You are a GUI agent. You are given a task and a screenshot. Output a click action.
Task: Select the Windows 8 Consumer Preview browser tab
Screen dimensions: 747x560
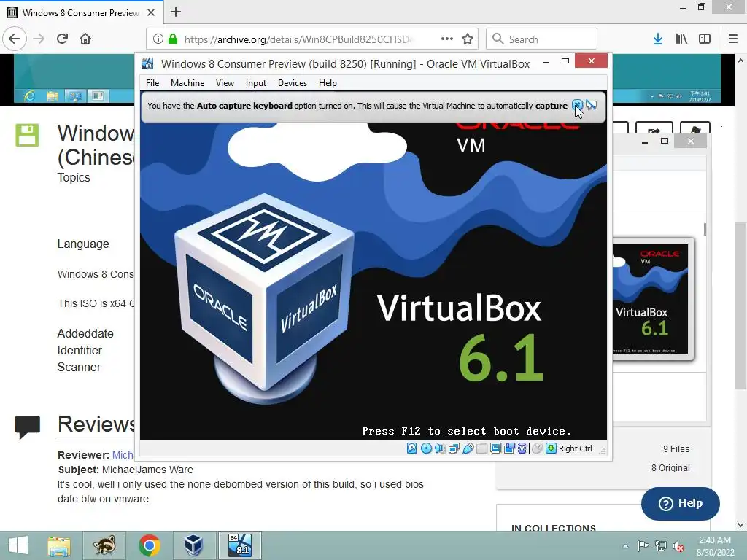tap(82, 12)
